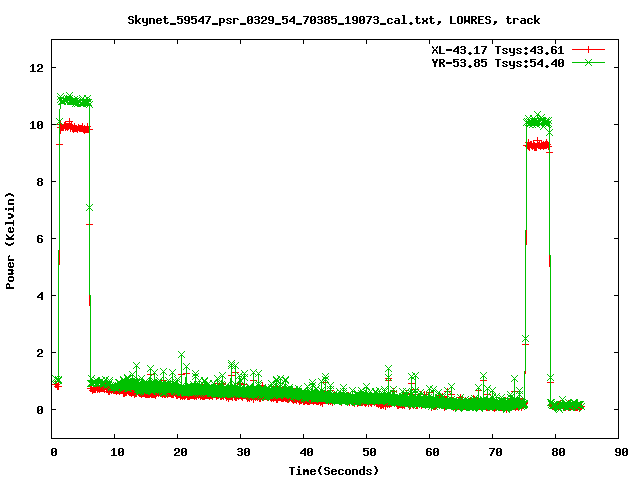This screenshot has width=640, height=480.
Task: Click the red plateau of the second pulse near 77 seconds
Action: click(x=538, y=145)
